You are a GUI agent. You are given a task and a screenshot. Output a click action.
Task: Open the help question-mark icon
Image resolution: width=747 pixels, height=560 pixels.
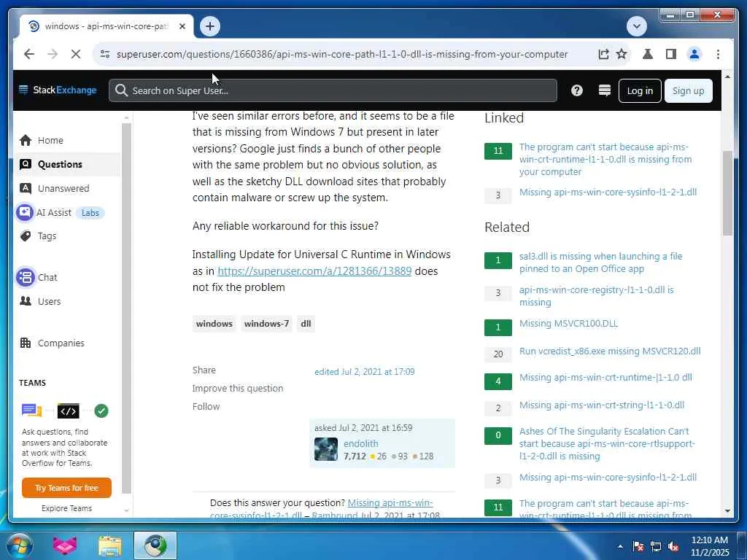point(577,90)
